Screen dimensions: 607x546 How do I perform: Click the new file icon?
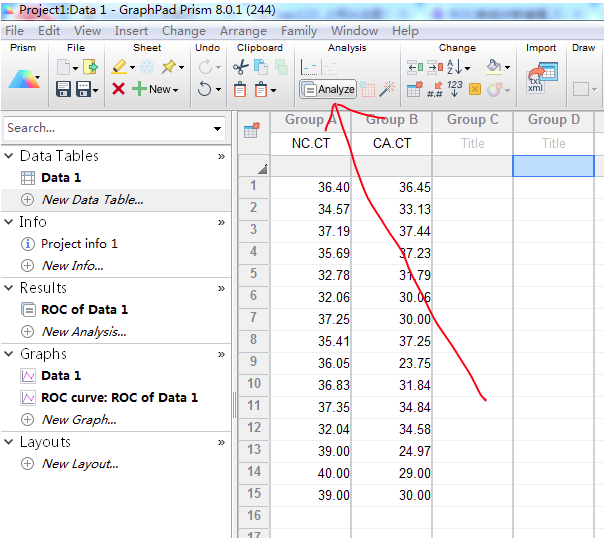coord(63,67)
